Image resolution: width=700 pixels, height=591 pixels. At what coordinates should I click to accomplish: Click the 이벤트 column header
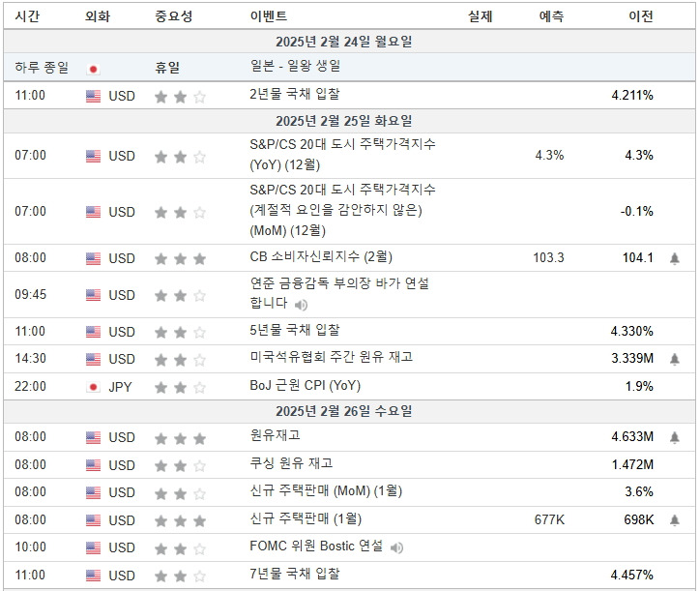click(269, 16)
